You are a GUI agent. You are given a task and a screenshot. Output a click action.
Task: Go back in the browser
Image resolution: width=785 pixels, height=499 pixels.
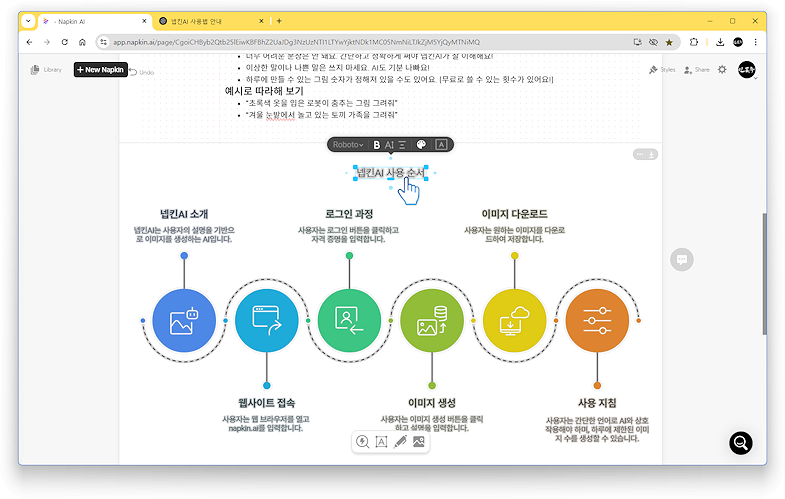coord(30,42)
